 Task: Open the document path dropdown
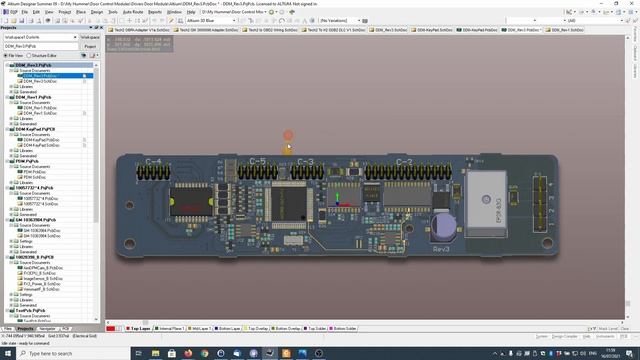tap(265, 12)
